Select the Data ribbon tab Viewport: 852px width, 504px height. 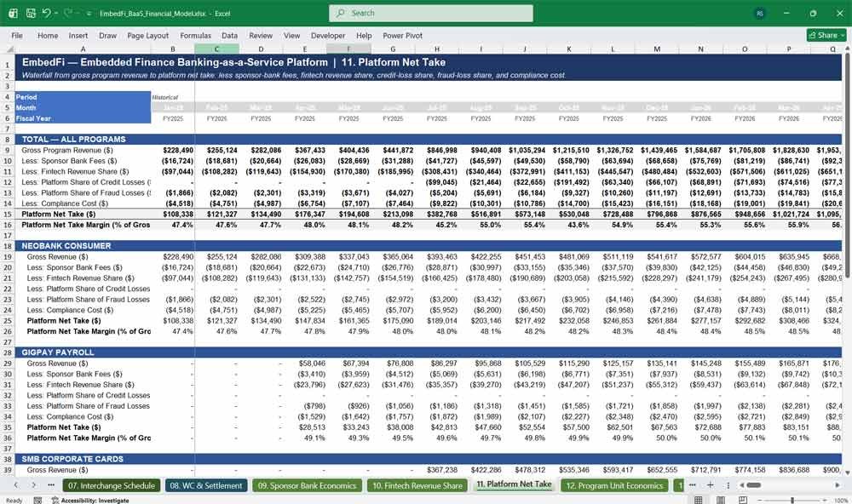[229, 35]
